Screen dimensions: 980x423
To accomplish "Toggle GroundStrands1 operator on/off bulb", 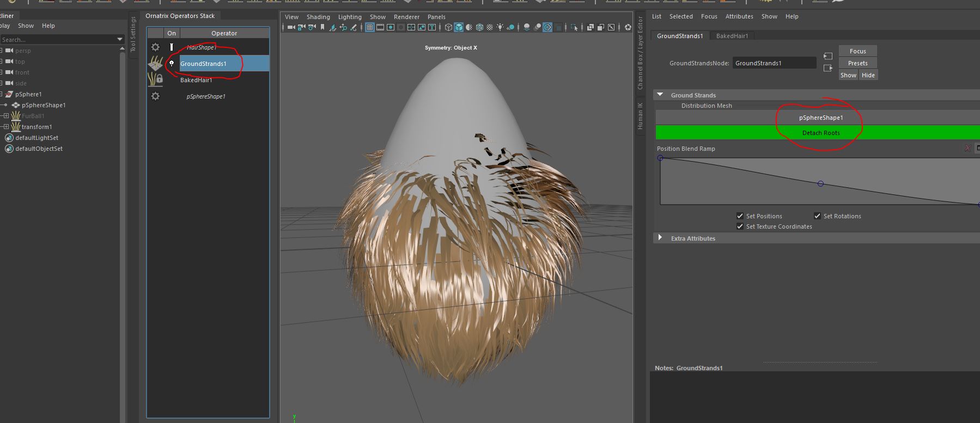I will [172, 64].
